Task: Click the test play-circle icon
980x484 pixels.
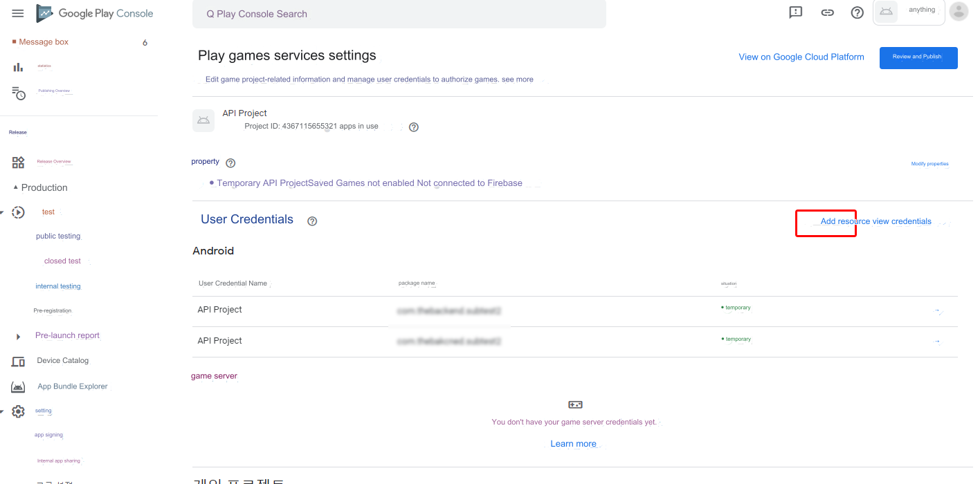Action: pos(19,212)
